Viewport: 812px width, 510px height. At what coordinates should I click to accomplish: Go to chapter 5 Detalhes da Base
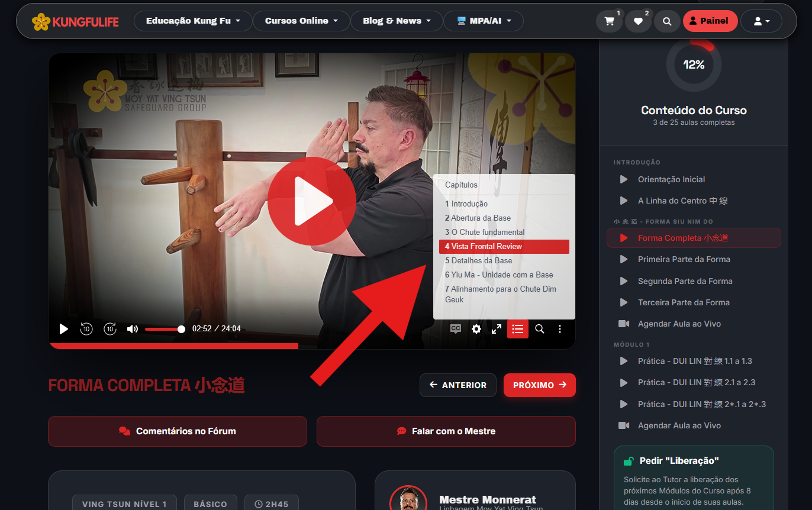504,260
